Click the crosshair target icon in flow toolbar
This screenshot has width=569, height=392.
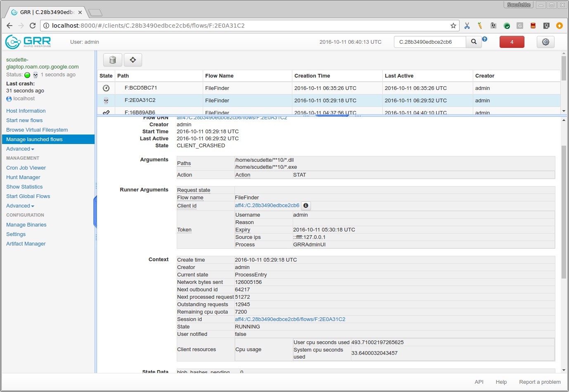[x=133, y=60]
